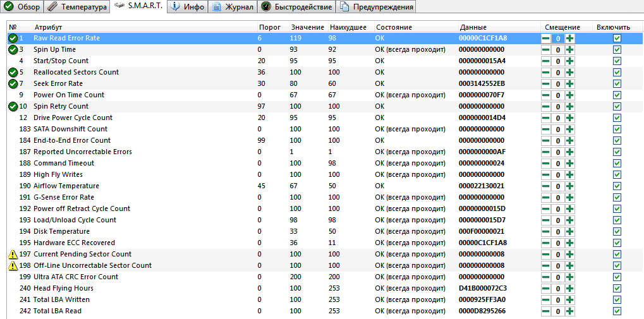Toggle enable checkbox for Ultra ATA CRC Error Count

click(x=617, y=277)
